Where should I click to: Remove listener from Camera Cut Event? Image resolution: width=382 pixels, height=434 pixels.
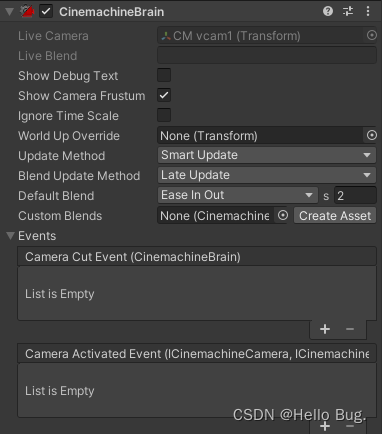(350, 329)
